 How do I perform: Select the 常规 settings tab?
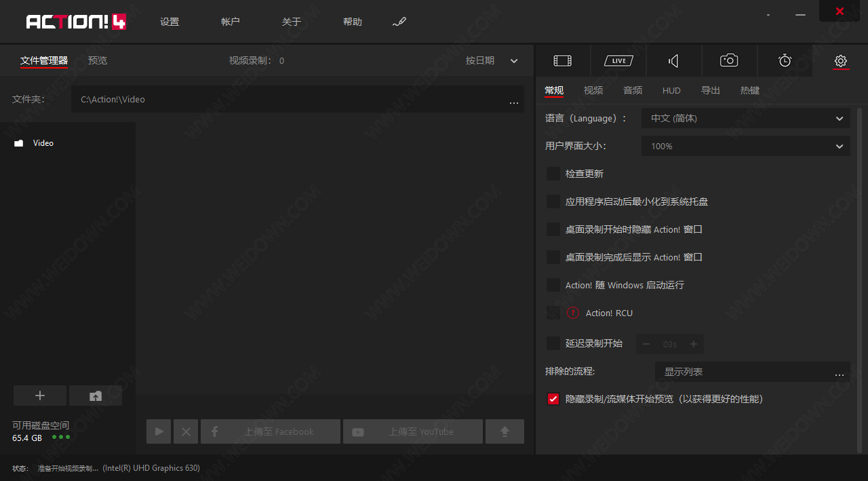pyautogui.click(x=554, y=90)
